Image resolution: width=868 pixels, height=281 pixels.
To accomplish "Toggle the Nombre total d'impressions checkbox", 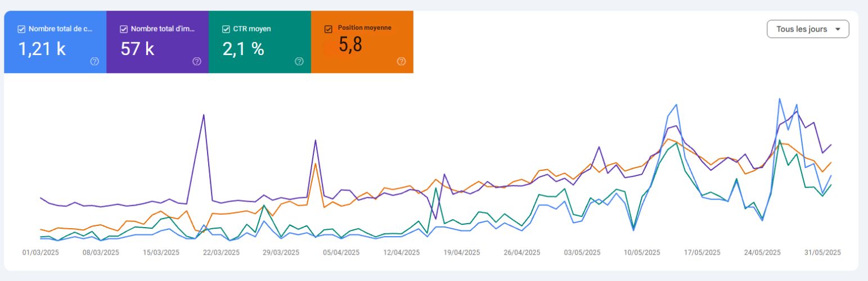I will (x=124, y=29).
